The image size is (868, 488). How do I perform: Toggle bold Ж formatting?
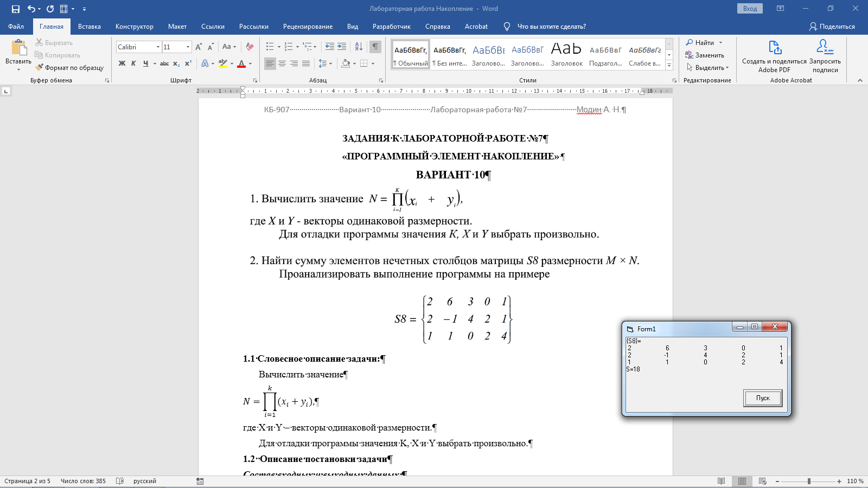tap(122, 63)
